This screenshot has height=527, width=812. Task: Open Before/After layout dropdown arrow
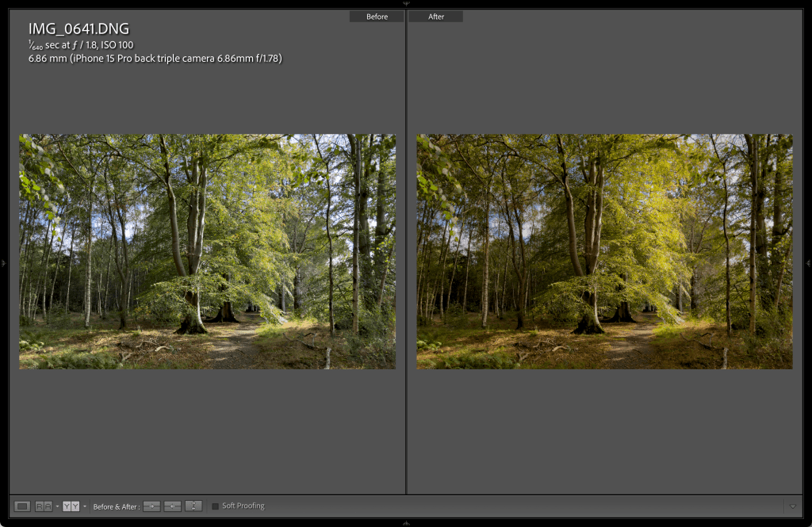coord(85,506)
